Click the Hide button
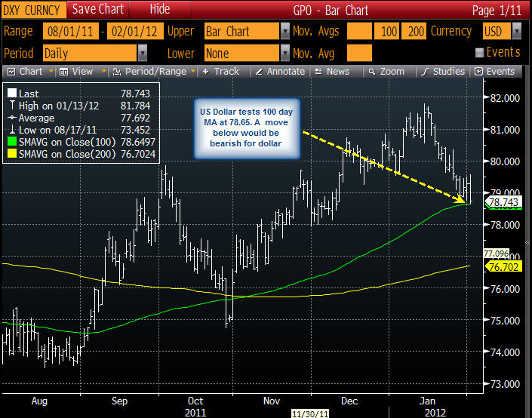 pos(160,10)
